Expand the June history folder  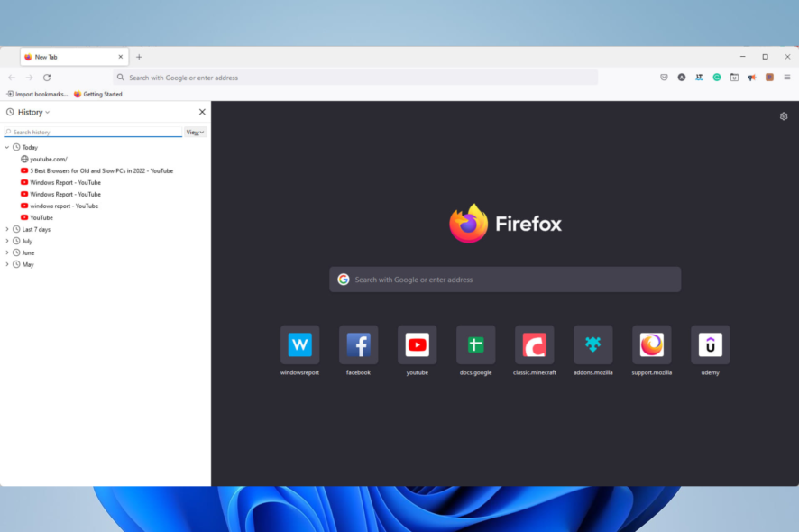coord(6,252)
